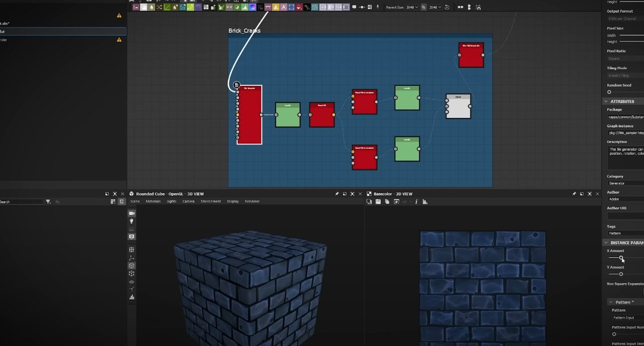Open the Renderer menu in 3D view
The height and width of the screenshot is (346, 644).
coord(252,202)
